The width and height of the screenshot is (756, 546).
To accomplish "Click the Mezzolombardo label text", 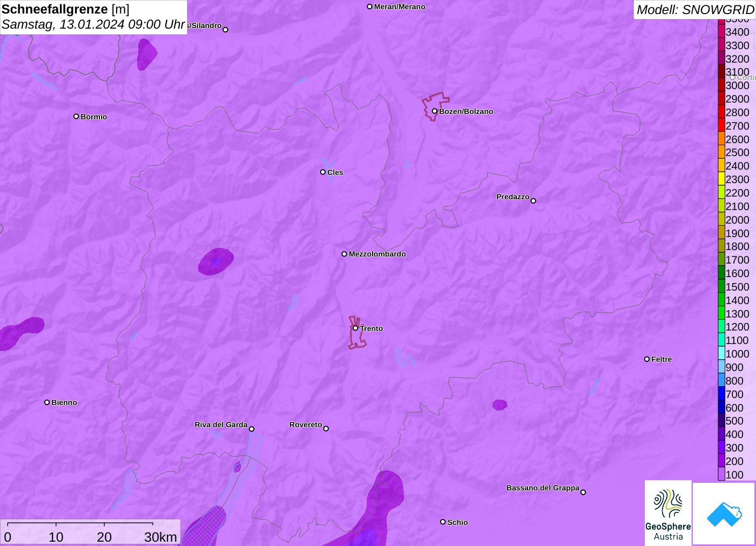I will pyautogui.click(x=377, y=254).
